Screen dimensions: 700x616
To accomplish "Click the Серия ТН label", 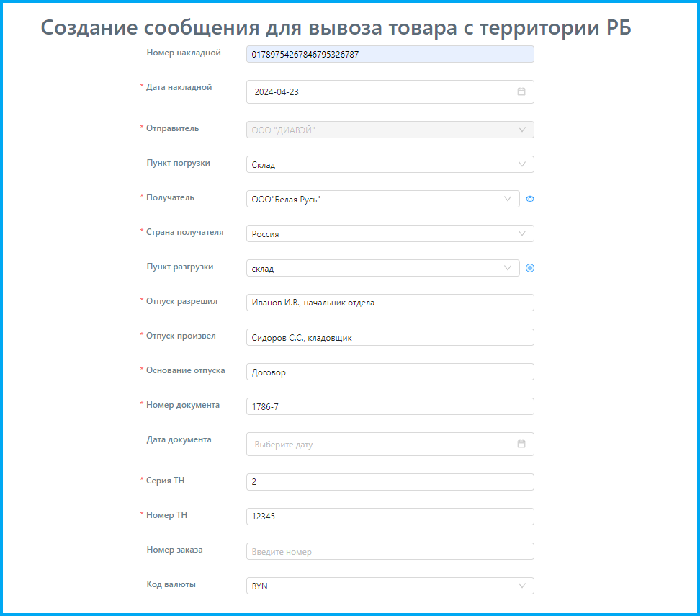I will coord(165,481).
